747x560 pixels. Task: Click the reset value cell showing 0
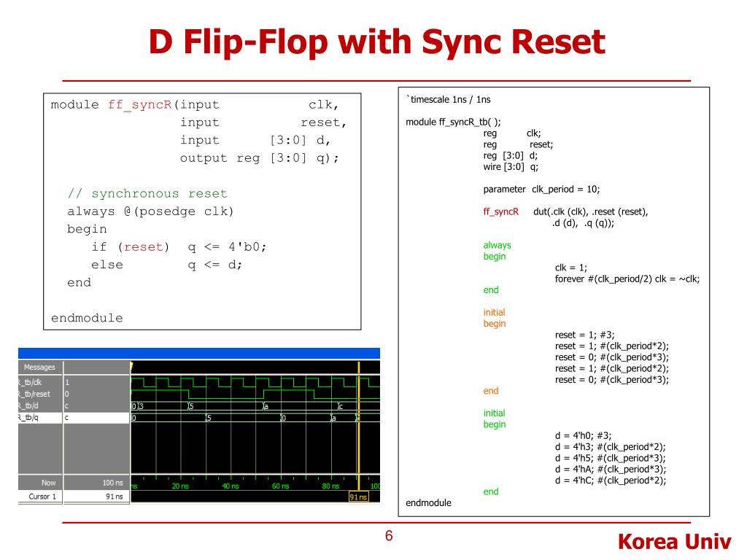coord(97,394)
